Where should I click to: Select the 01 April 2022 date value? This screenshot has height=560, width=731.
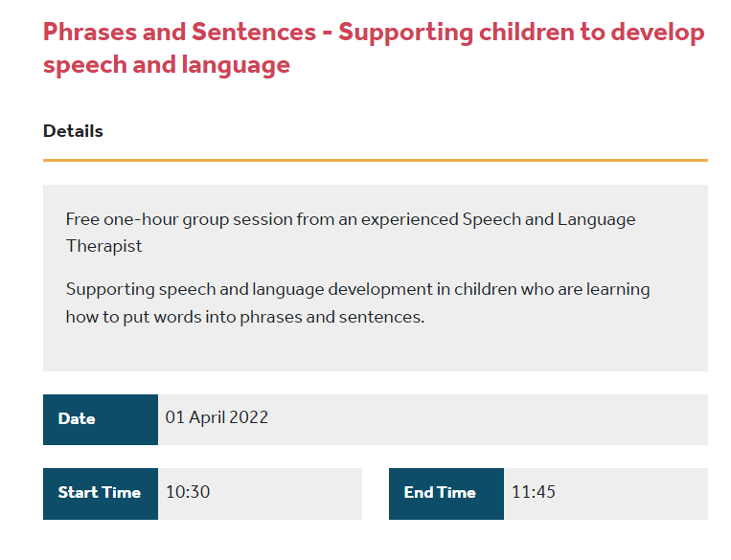(217, 417)
